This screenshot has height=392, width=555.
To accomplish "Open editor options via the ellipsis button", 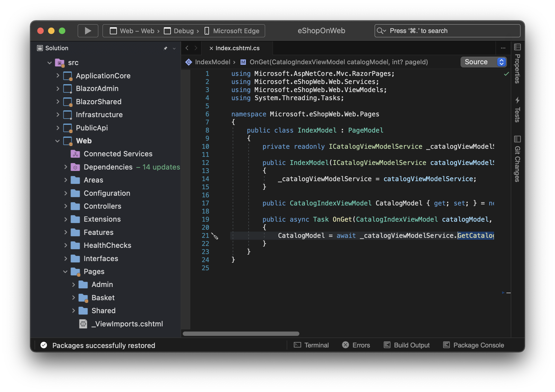I will click(503, 48).
